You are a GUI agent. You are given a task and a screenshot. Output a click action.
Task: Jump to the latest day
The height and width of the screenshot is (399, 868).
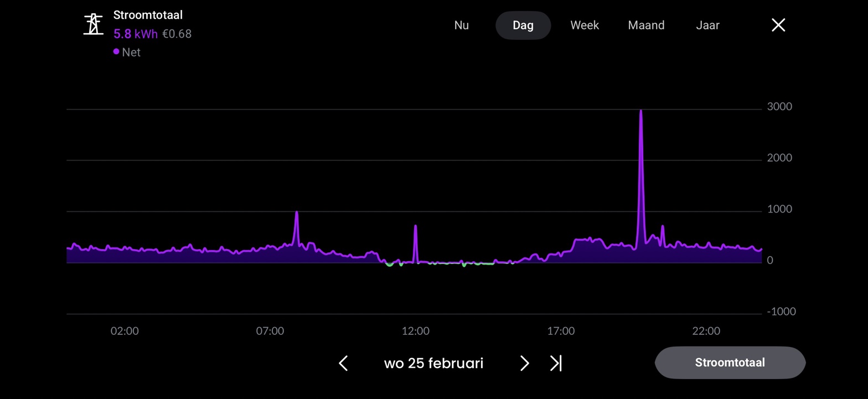click(x=555, y=363)
